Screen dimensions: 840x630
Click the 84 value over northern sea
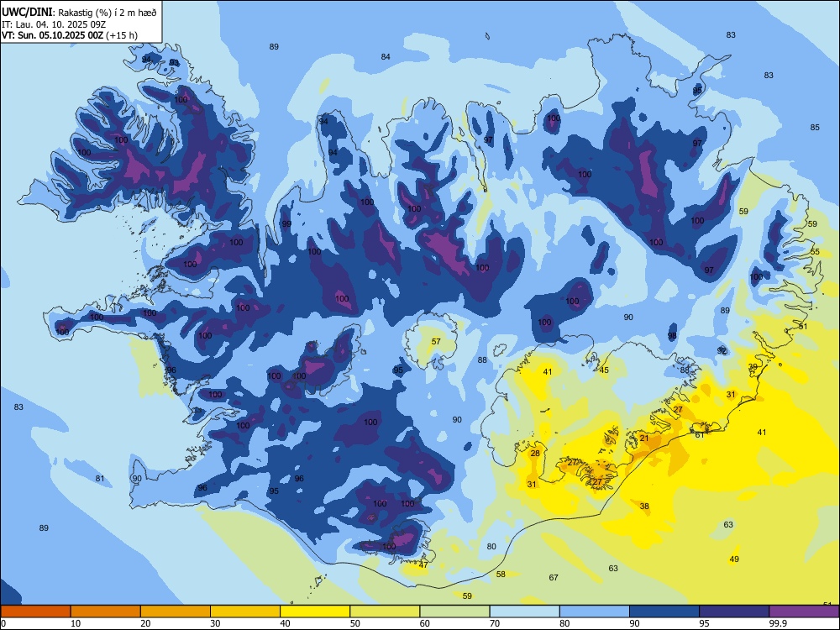tap(386, 57)
